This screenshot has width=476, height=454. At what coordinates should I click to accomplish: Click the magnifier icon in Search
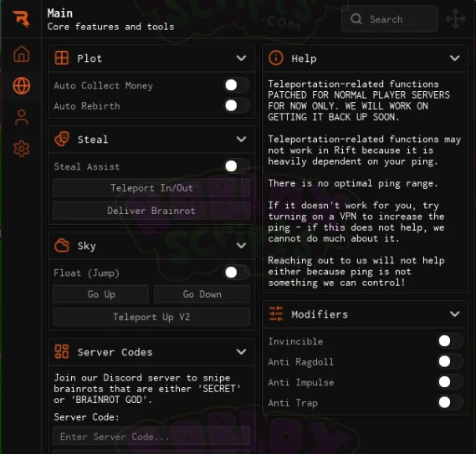coord(356,19)
